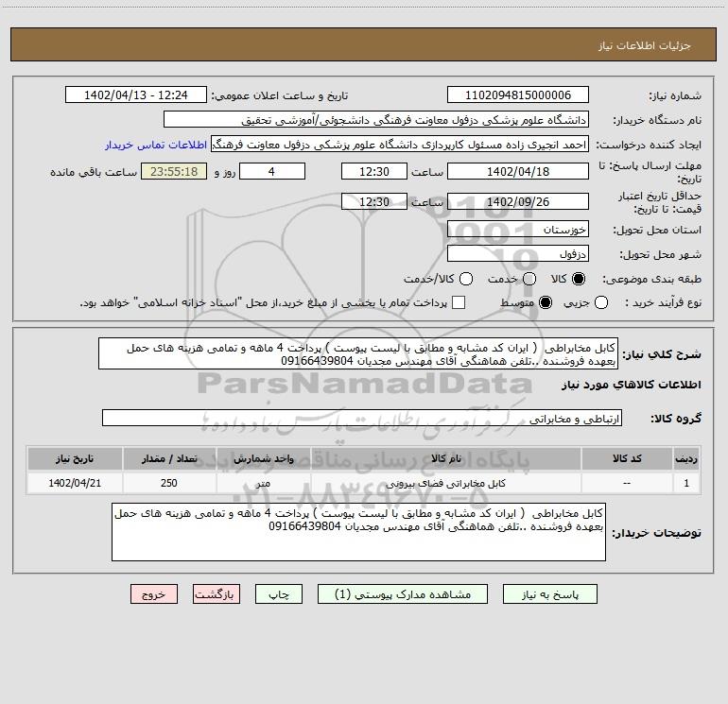Click the پاسخ به نیاز button

click(x=549, y=594)
